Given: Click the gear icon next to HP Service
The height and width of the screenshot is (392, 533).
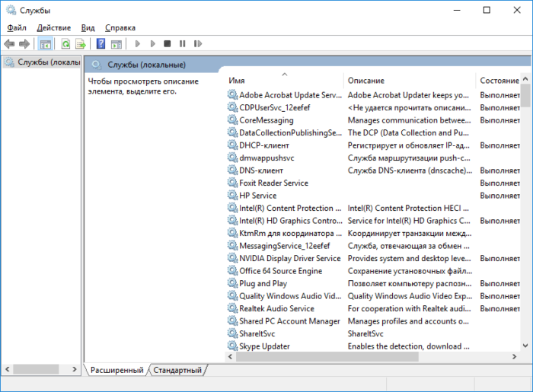Looking at the screenshot, I should point(232,196).
